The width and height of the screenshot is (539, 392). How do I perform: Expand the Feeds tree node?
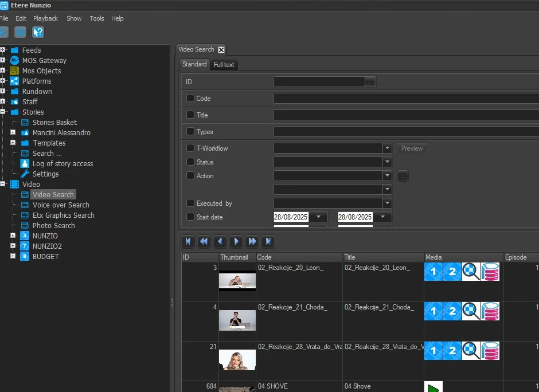(3, 50)
